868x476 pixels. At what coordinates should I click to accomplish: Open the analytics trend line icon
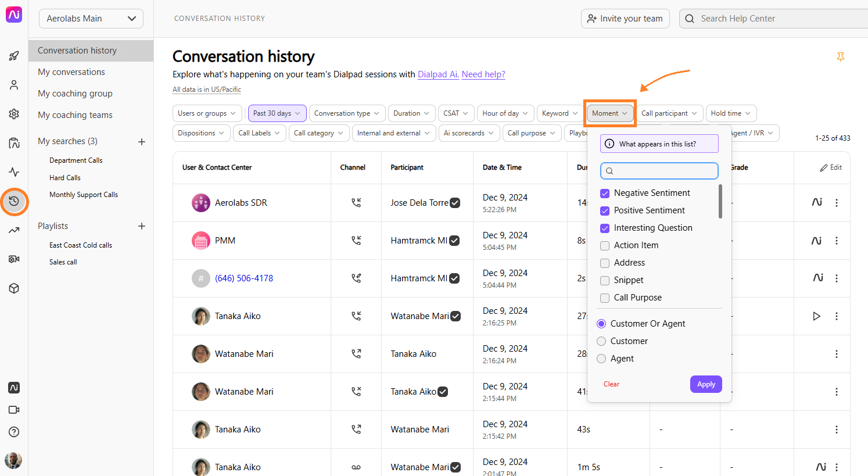click(x=14, y=230)
